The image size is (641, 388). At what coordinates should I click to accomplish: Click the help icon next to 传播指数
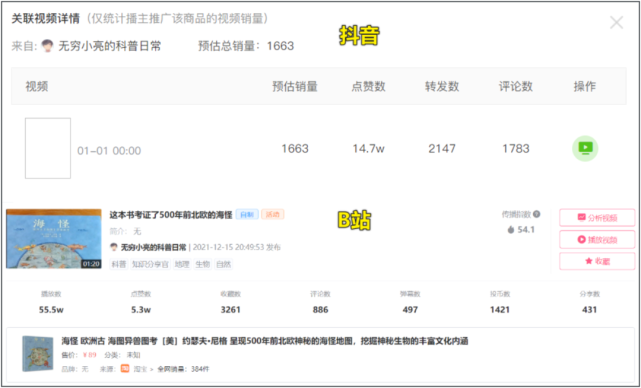(537, 214)
